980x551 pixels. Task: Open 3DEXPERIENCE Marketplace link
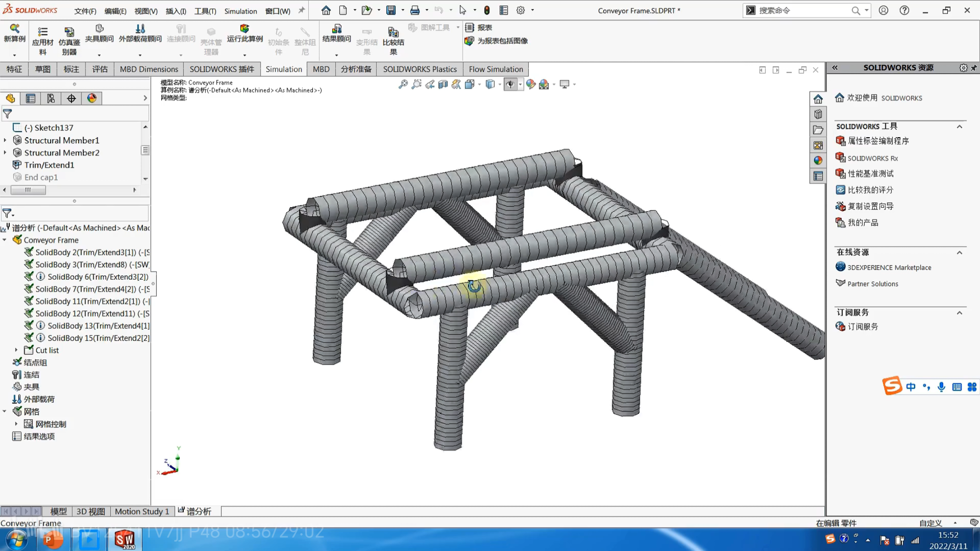(x=889, y=267)
